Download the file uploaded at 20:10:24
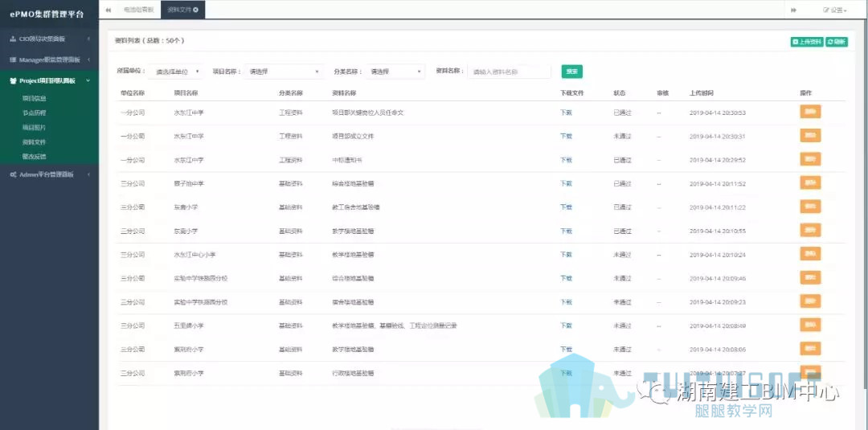 tap(566, 255)
